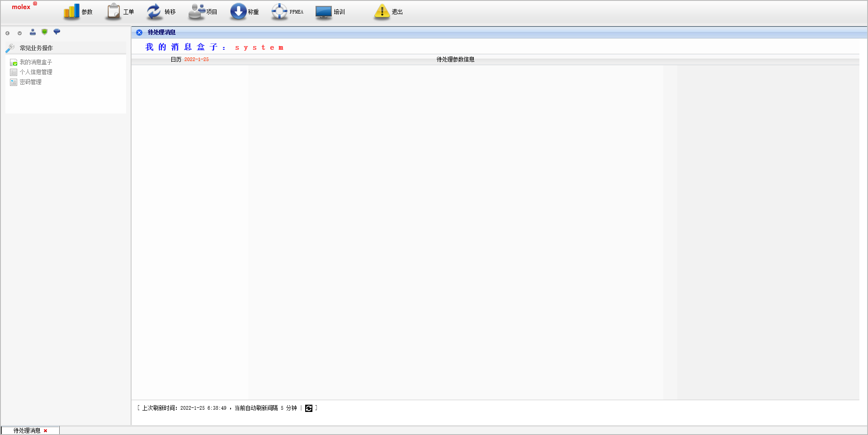Open the 培训 (Training) monitor icon
Image resolution: width=868 pixels, height=435 pixels.
point(324,12)
